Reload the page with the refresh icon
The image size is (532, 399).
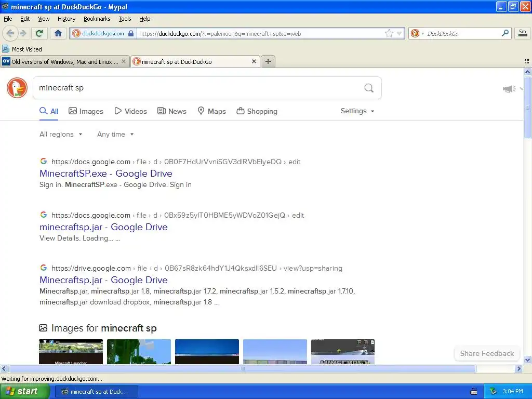pos(39,33)
